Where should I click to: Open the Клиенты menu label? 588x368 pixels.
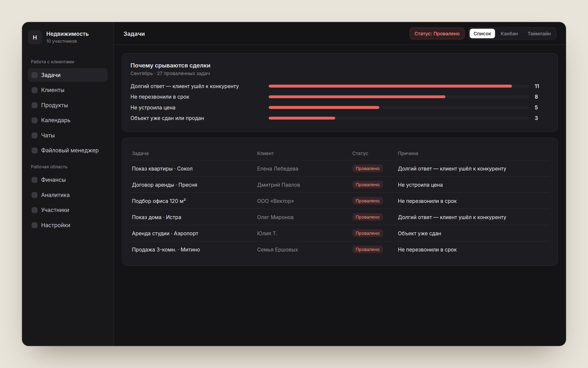click(x=53, y=90)
